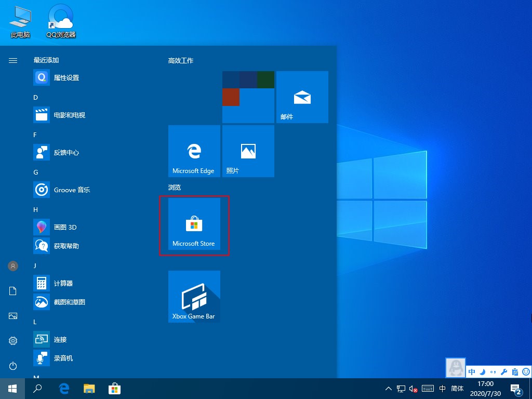Image resolution: width=532 pixels, height=399 pixels.
Task: Open the 邮件 mail tile
Action: coord(301,97)
